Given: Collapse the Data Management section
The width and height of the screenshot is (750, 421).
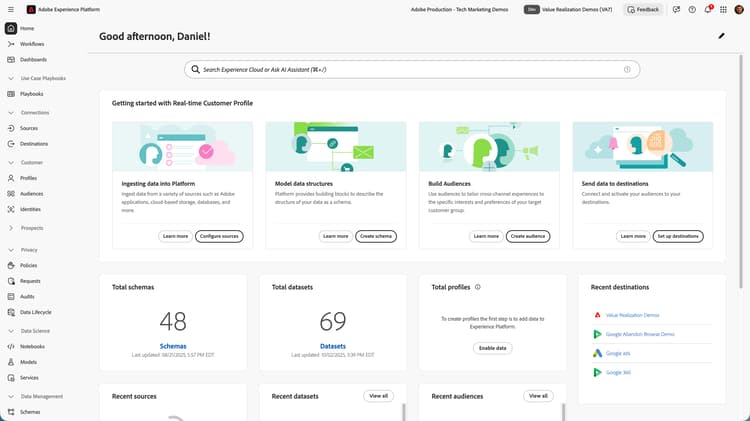Looking at the screenshot, I should (x=11, y=397).
